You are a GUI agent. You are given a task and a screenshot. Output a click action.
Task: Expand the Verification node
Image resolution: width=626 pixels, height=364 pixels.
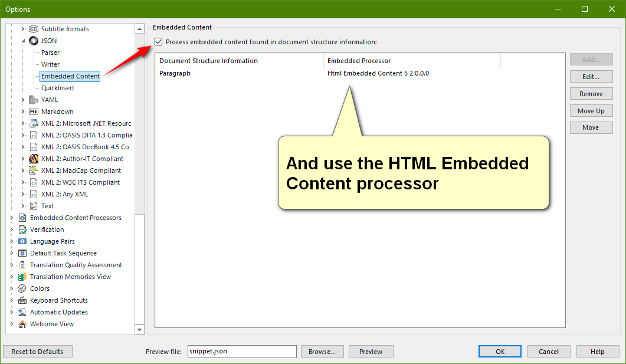[x=12, y=229]
